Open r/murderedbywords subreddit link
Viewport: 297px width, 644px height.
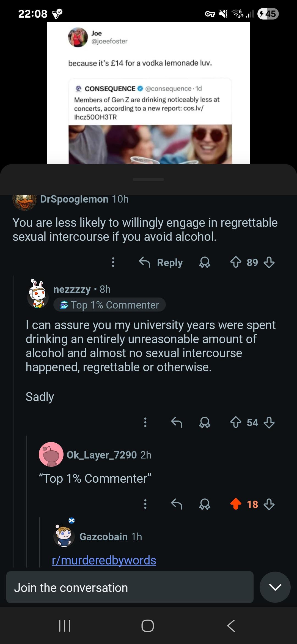click(104, 560)
